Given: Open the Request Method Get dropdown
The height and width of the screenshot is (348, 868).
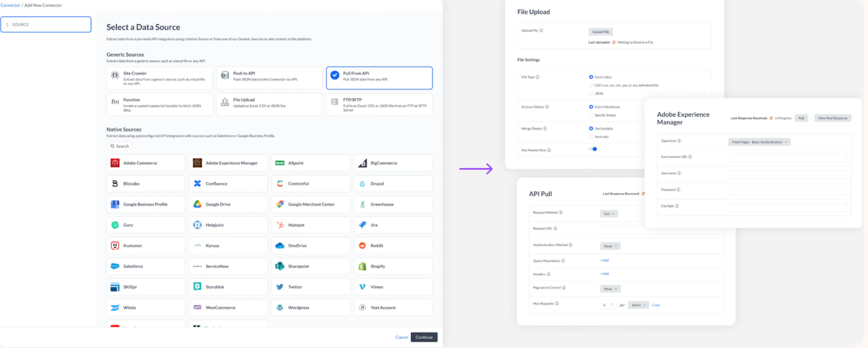Looking at the screenshot, I should click(x=609, y=214).
